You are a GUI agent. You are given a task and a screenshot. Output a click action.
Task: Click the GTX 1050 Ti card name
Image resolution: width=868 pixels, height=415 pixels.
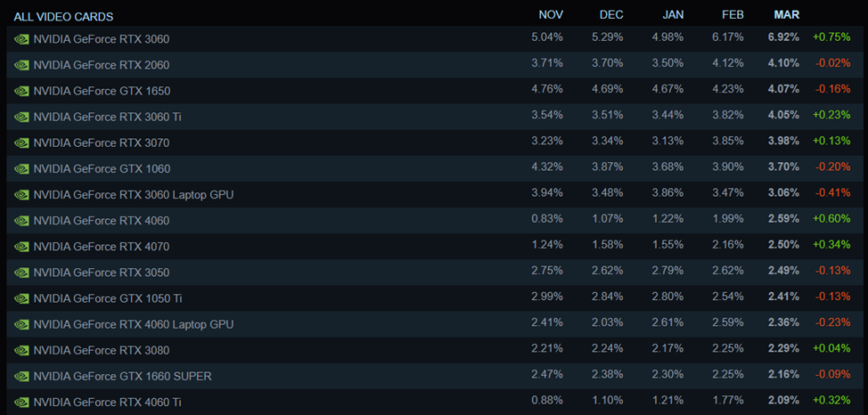(x=108, y=298)
